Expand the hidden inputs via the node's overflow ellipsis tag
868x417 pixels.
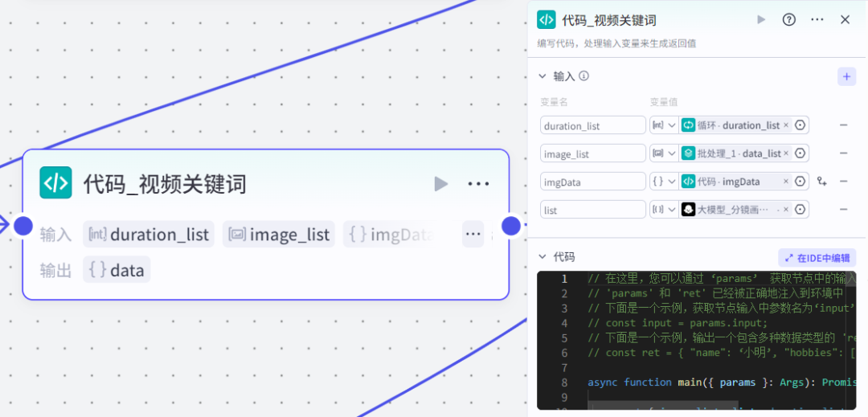[473, 234]
